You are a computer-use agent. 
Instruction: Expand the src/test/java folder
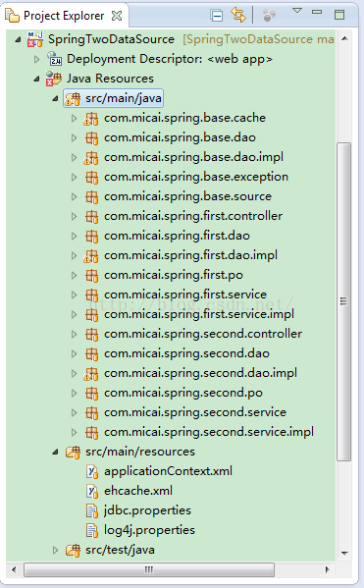pyautogui.click(x=56, y=550)
